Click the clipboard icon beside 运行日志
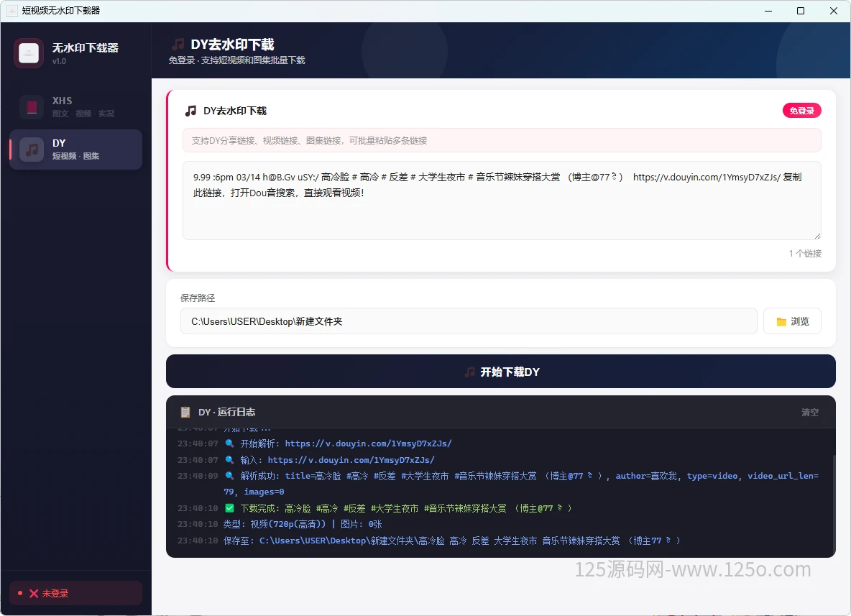This screenshot has width=851, height=616. pyautogui.click(x=185, y=412)
